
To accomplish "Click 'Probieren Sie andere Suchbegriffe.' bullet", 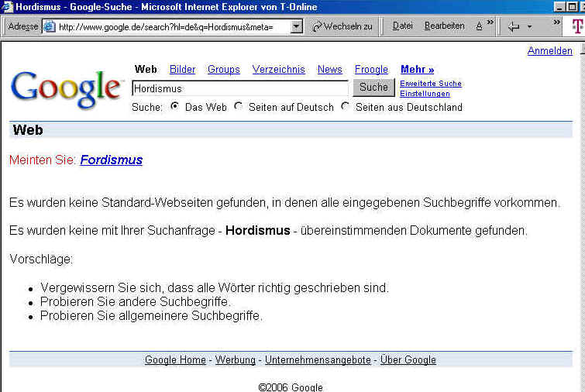I will 136,301.
